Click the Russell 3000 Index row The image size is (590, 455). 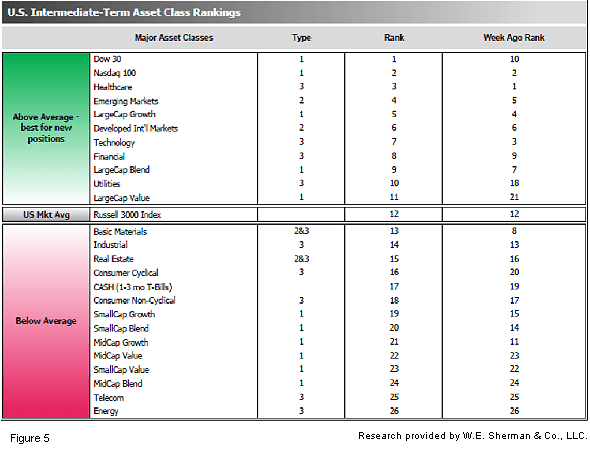click(x=294, y=215)
